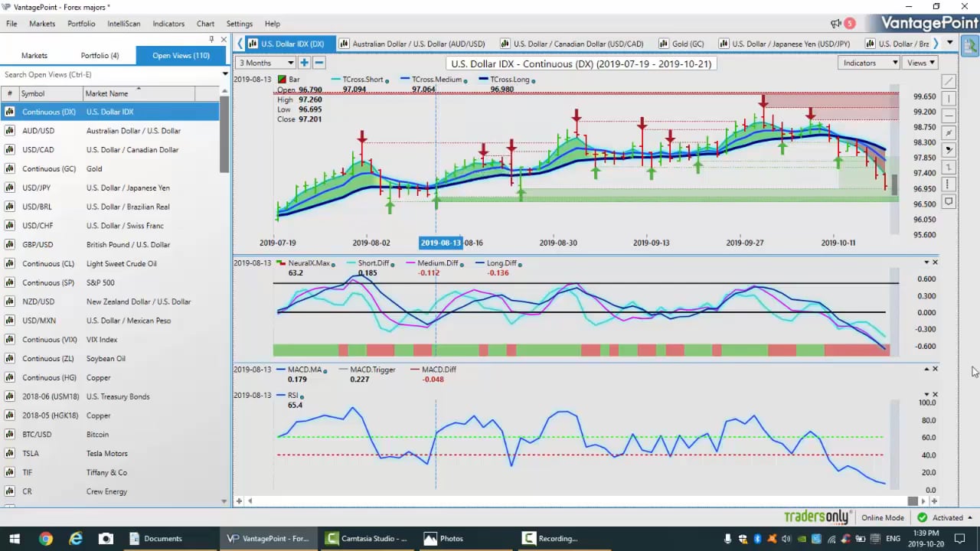
Task: Open the chart Indicators dropdown
Action: point(869,63)
